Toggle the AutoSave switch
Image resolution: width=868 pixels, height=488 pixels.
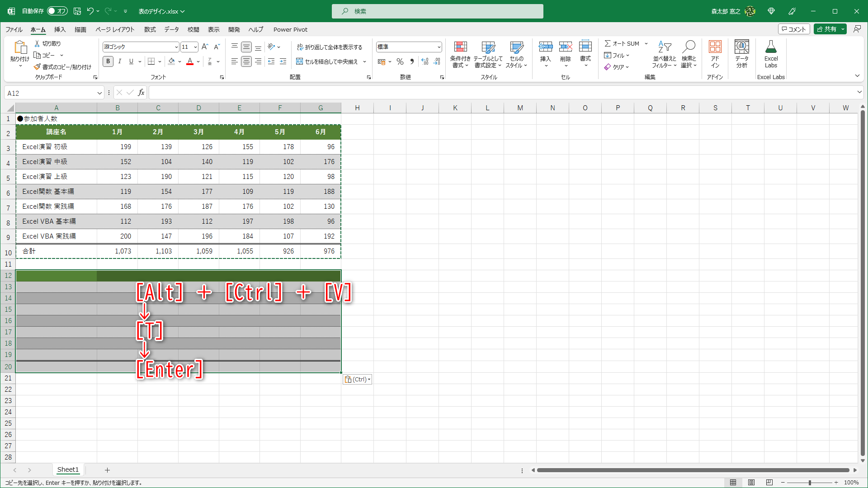[57, 11]
